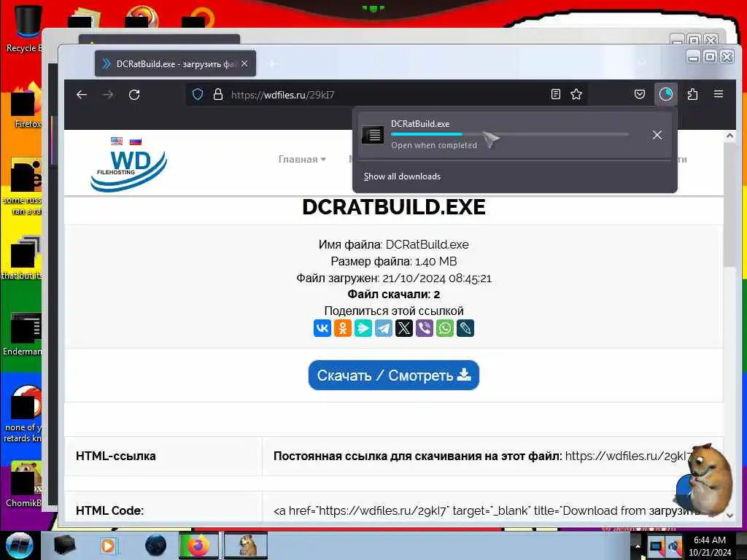Select the HTML Code anchor text
Viewport: 747px width, 560px height.
[x=486, y=510]
